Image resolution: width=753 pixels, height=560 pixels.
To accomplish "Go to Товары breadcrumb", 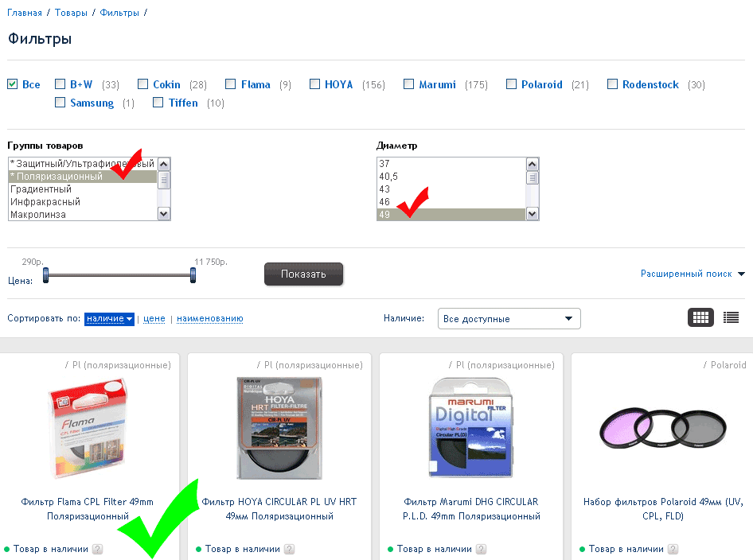I will tap(71, 13).
